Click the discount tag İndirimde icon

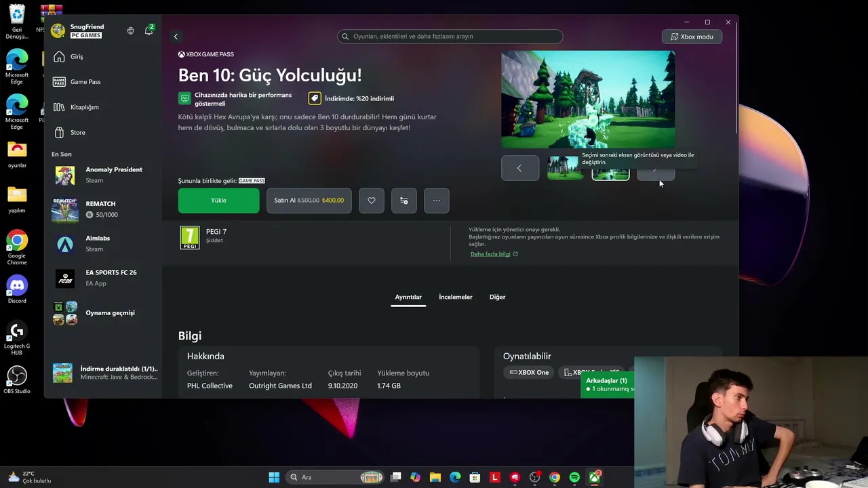[x=315, y=98]
